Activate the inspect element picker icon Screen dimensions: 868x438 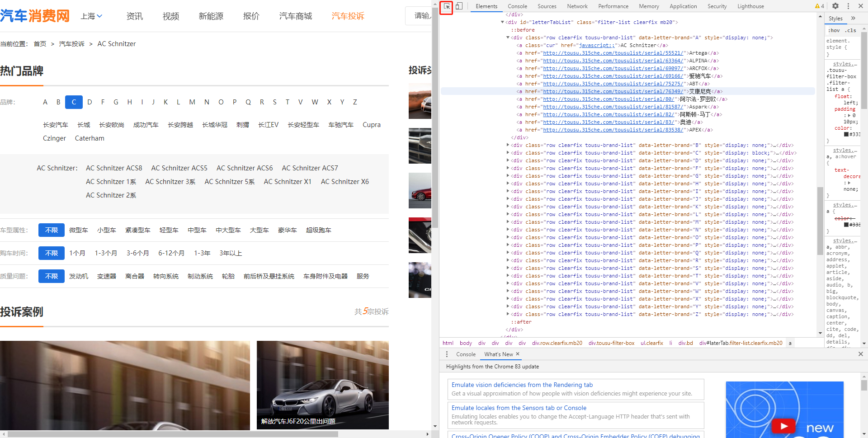(446, 6)
